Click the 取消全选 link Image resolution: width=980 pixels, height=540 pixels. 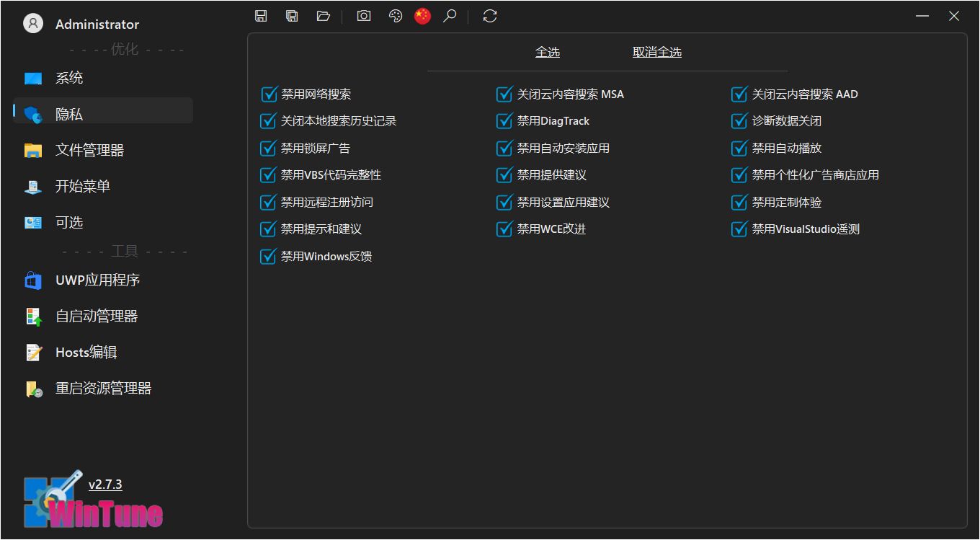pyautogui.click(x=657, y=52)
